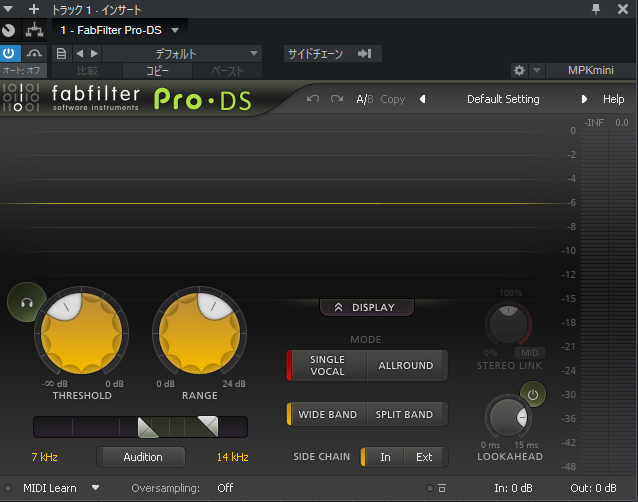The image size is (638, 502).
Task: Click the yellow THRESHOLD knob
Action: 82,333
